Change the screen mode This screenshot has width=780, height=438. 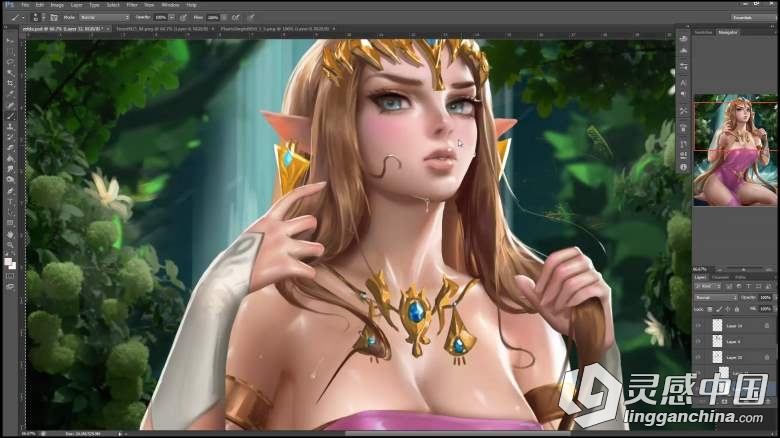click(x=10, y=287)
